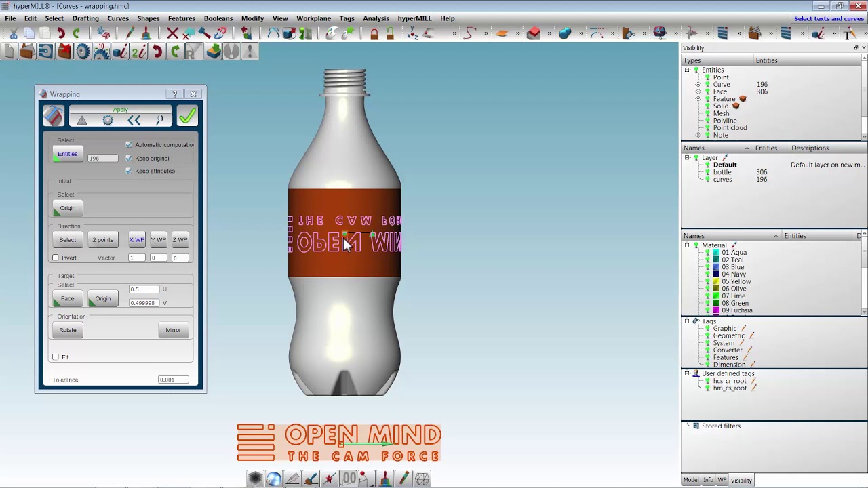Click the blue gear icon in hyperMILL toolbar
This screenshot has height=488, width=868.
(83, 51)
